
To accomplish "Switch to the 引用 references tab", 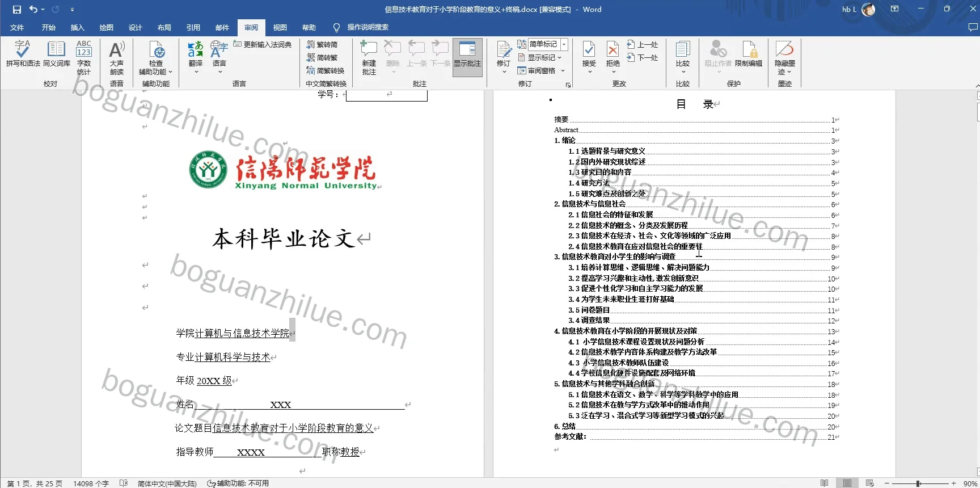I will [x=193, y=27].
